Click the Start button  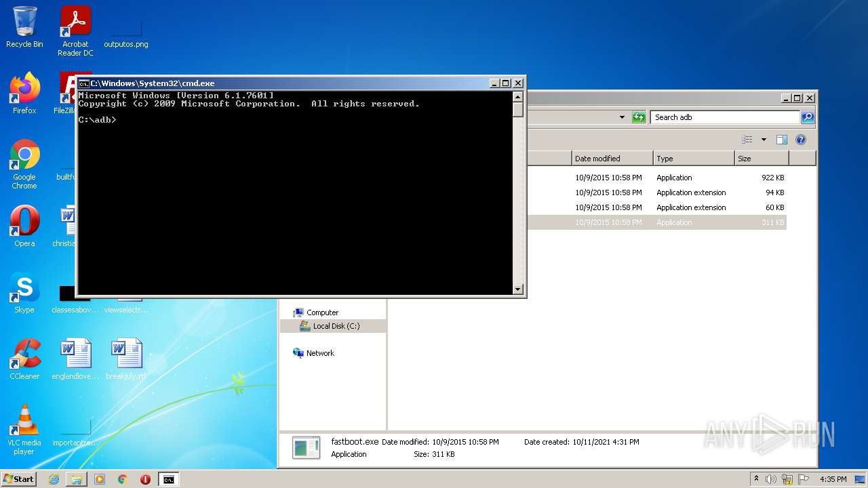[x=19, y=479]
